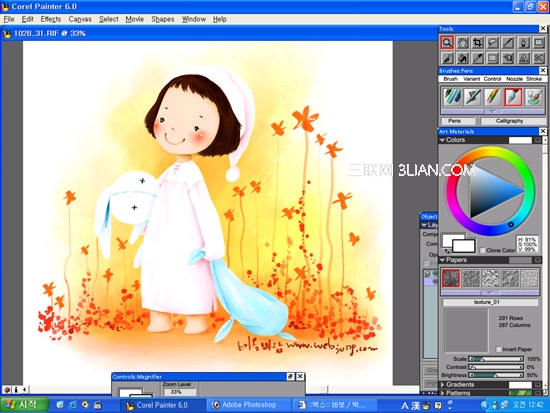Choose the Scissors tool

tap(538, 58)
